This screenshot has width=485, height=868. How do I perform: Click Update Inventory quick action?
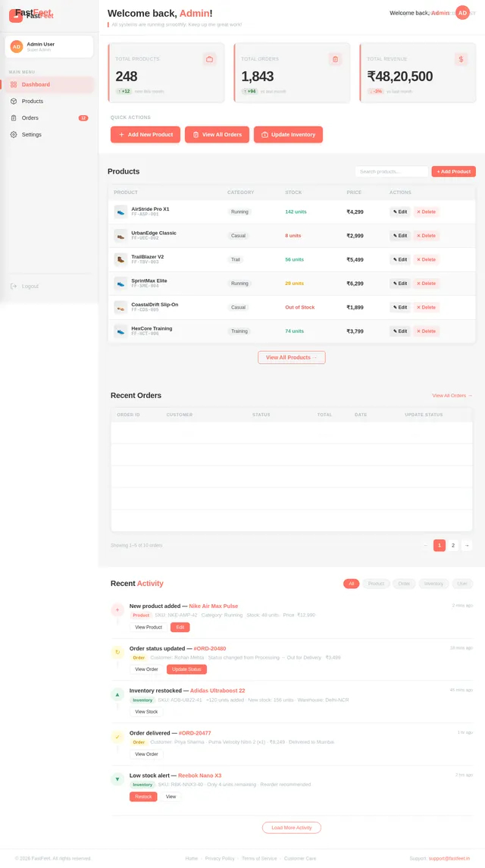coord(288,134)
